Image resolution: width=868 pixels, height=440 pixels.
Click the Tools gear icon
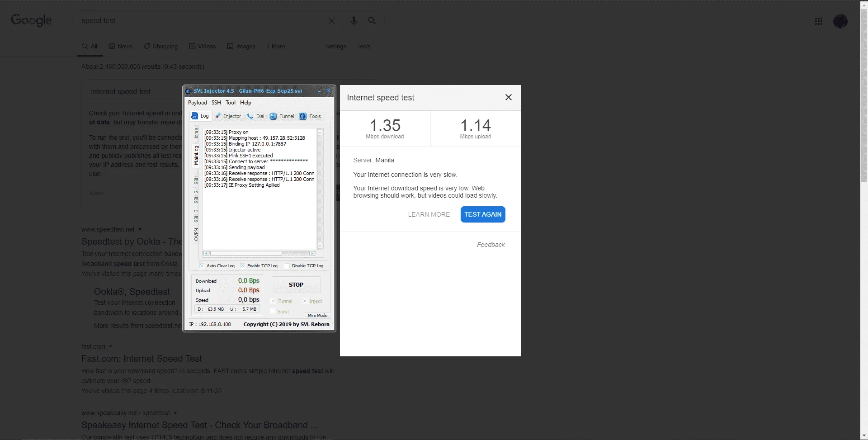pos(303,116)
